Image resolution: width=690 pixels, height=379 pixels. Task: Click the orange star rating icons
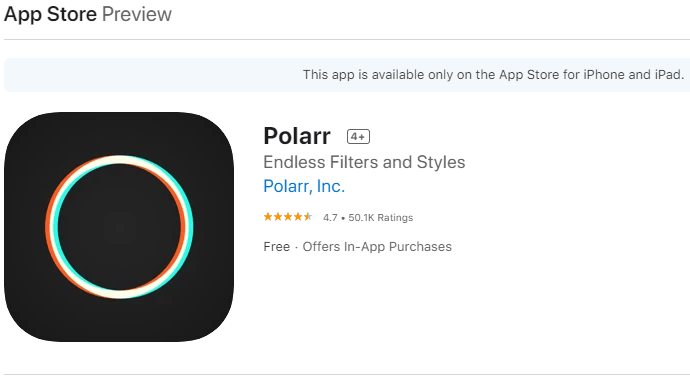click(288, 217)
